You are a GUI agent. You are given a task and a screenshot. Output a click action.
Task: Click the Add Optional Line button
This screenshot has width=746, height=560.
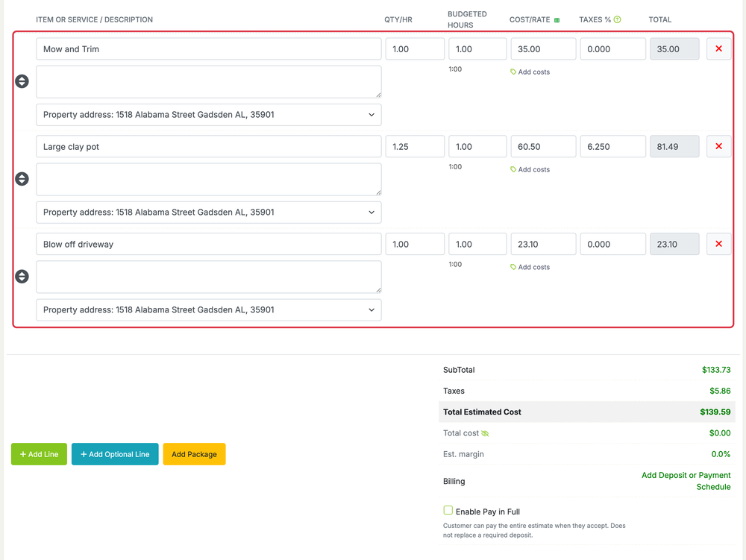click(x=115, y=454)
